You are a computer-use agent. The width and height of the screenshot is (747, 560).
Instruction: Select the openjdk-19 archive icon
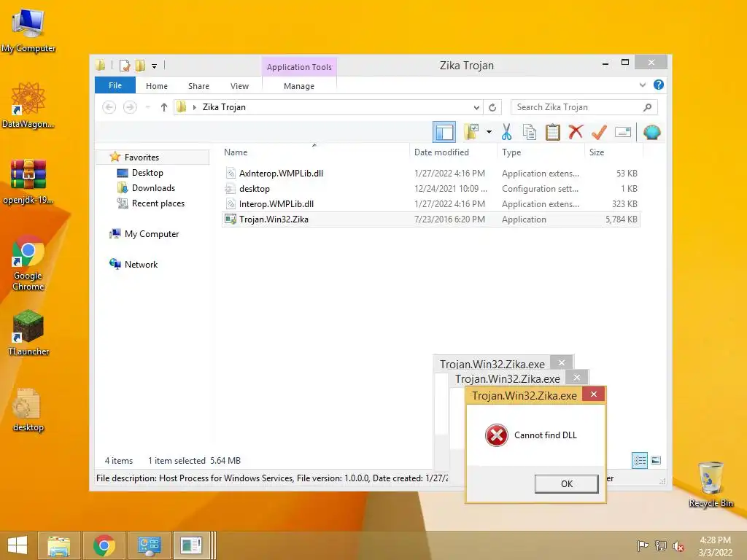coord(28,182)
